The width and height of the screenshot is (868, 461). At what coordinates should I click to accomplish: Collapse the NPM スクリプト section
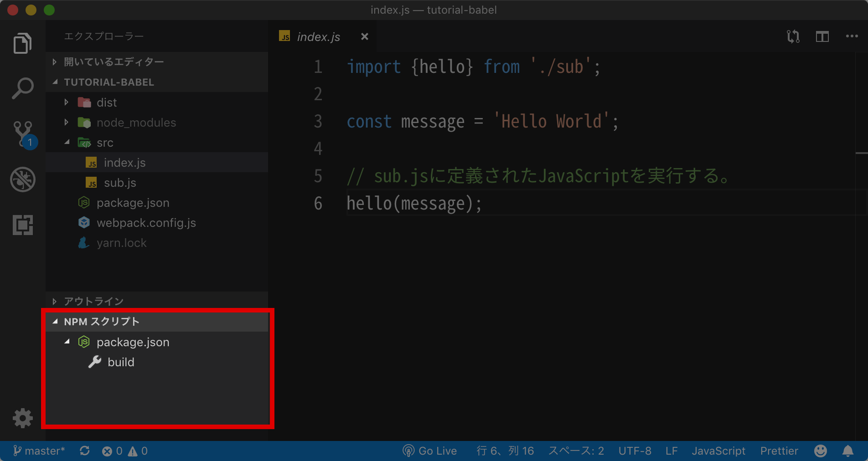coord(101,322)
